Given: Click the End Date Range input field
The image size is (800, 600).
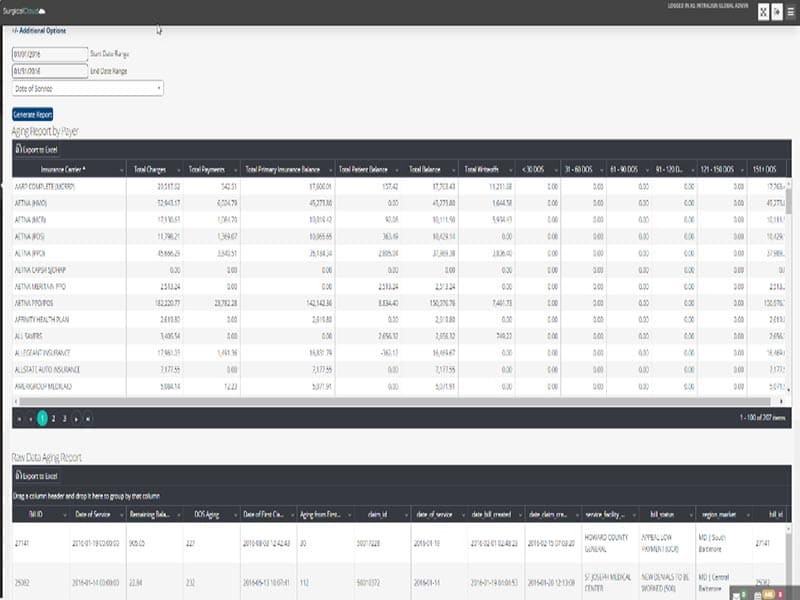Looking at the screenshot, I should pos(50,71).
